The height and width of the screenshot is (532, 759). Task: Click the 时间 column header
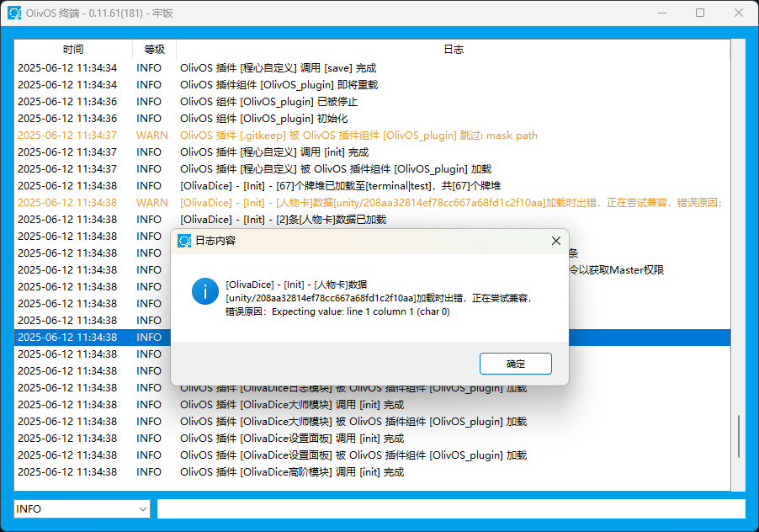pos(73,50)
